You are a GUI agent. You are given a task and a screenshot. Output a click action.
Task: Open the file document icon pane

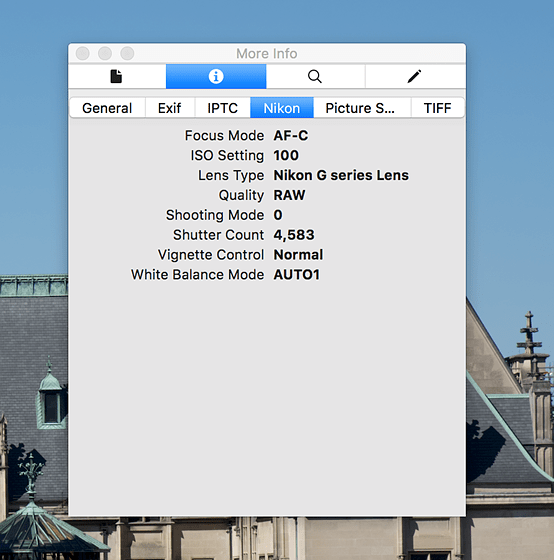[117, 76]
